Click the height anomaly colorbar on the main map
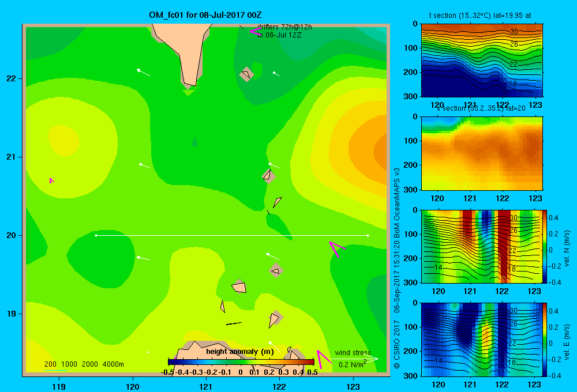Viewport: 577px width, 392px height. point(241,362)
